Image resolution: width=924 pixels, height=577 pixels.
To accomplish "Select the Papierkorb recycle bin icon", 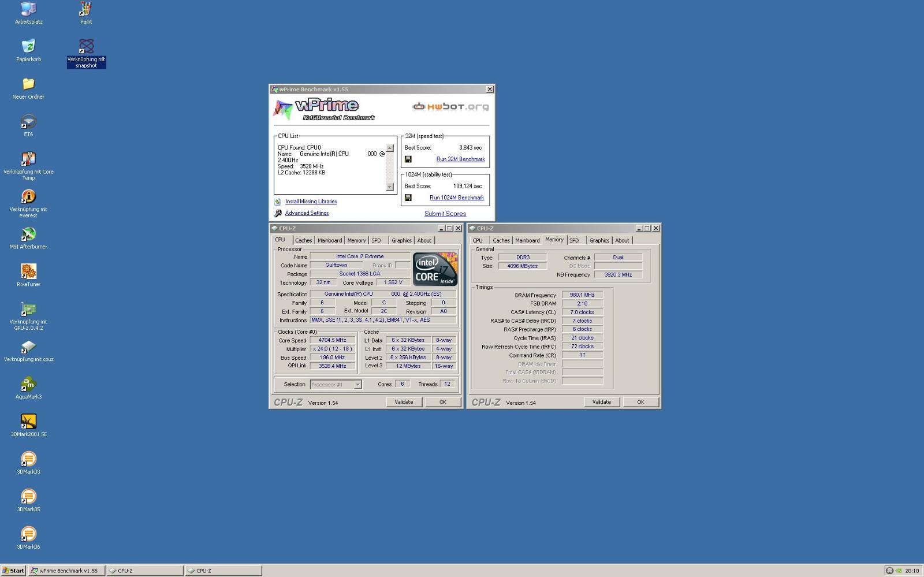I will 28,46.
